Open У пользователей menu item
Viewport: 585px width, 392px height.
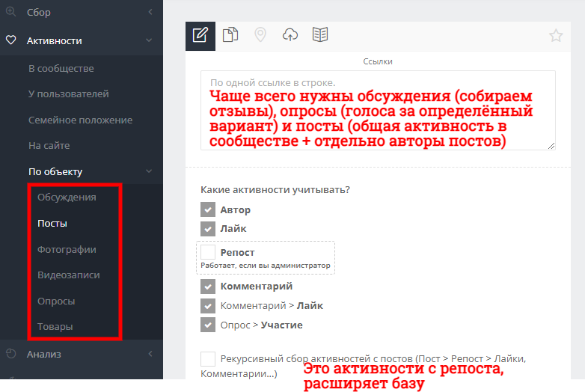(x=69, y=94)
